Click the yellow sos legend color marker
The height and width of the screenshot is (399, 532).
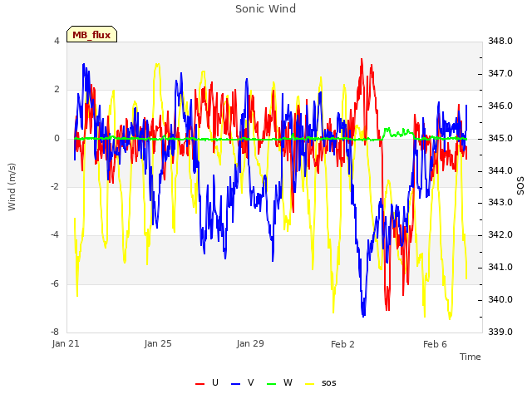310,383
